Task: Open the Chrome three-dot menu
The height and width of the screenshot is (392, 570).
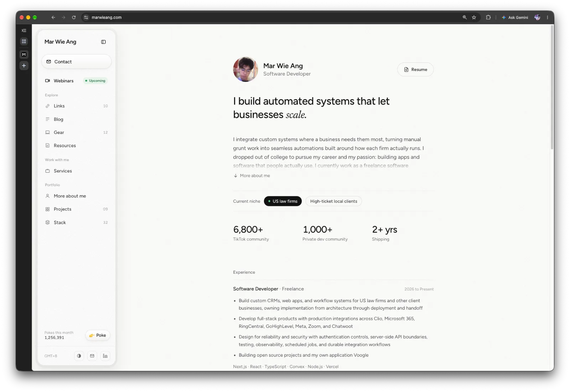Action: (x=548, y=17)
